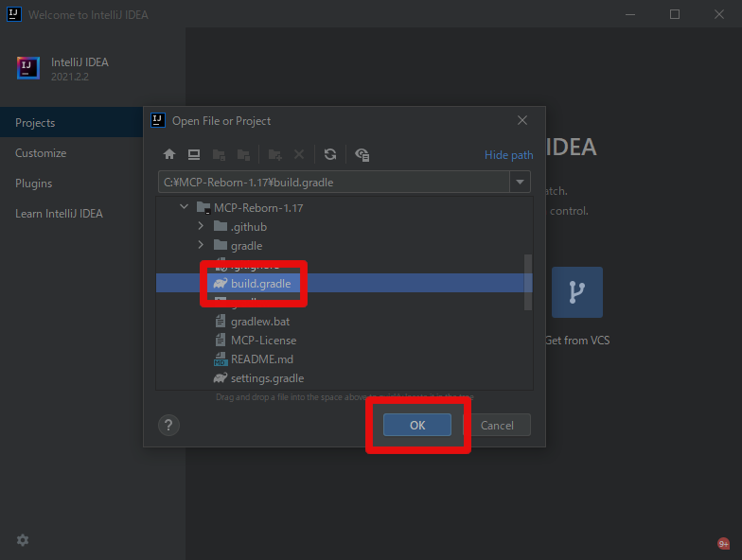
Task: Expand the gradle folder
Action: (201, 245)
